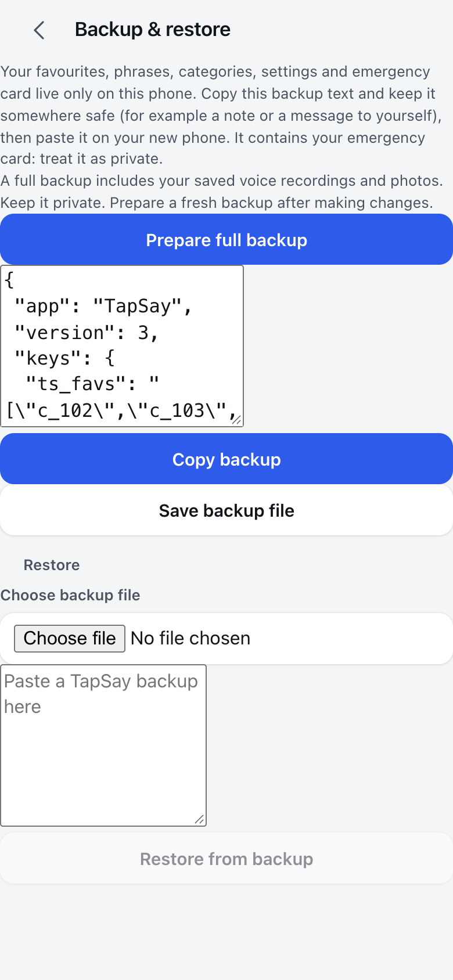Screen dimensions: 453x980
Task: Click the Paste a TapSay backup field
Action: click(x=103, y=745)
